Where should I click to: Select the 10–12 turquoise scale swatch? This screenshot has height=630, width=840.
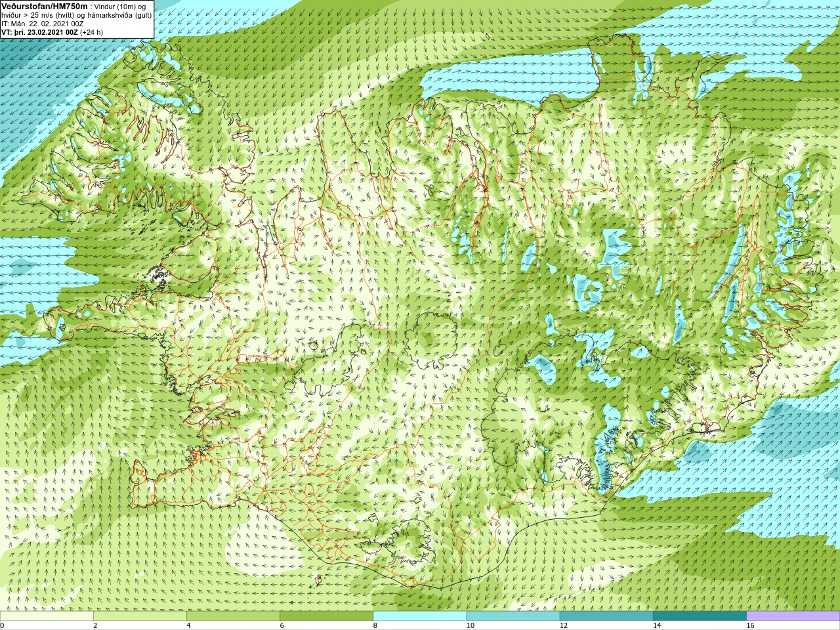(x=513, y=616)
